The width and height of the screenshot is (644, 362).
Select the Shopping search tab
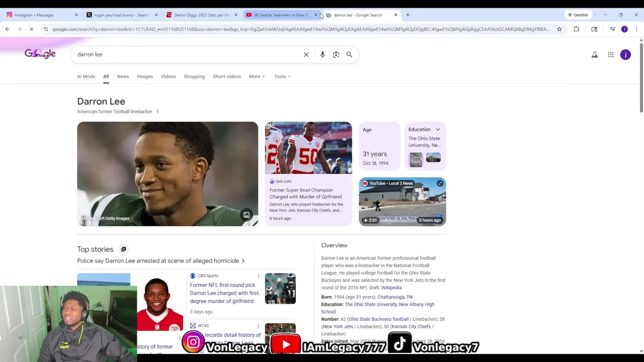coord(194,76)
